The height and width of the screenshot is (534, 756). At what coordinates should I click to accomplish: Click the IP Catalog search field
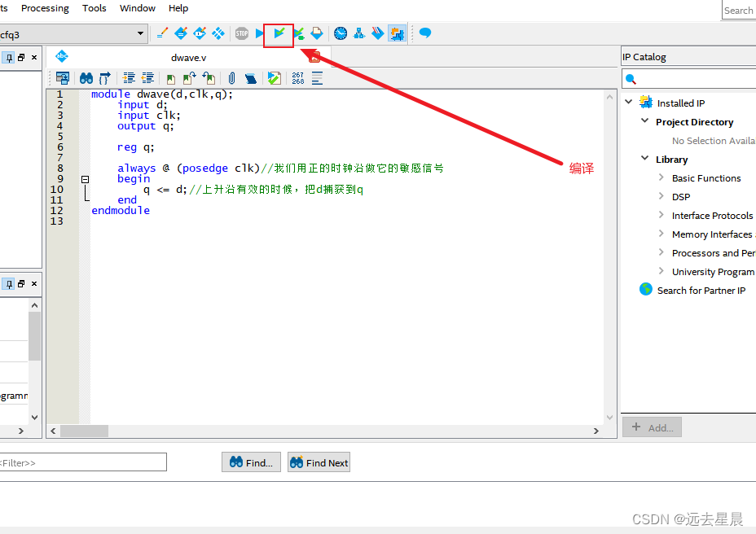pyautogui.click(x=689, y=79)
